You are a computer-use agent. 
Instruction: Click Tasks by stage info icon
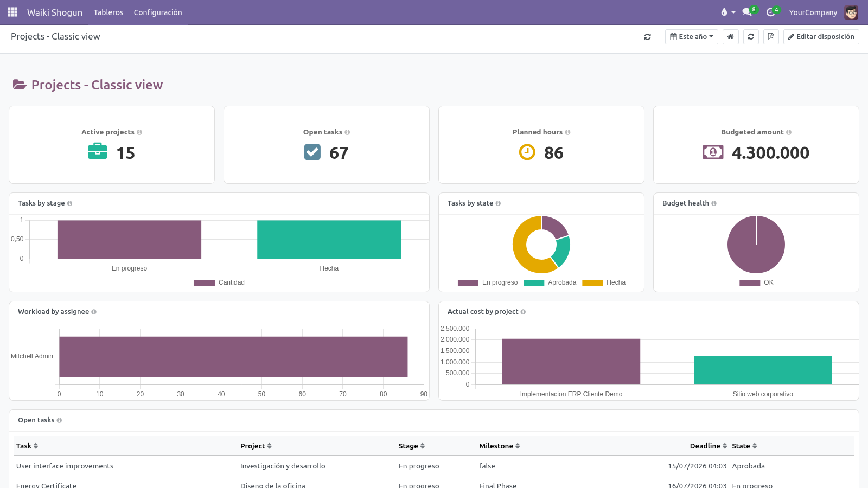pos(69,203)
